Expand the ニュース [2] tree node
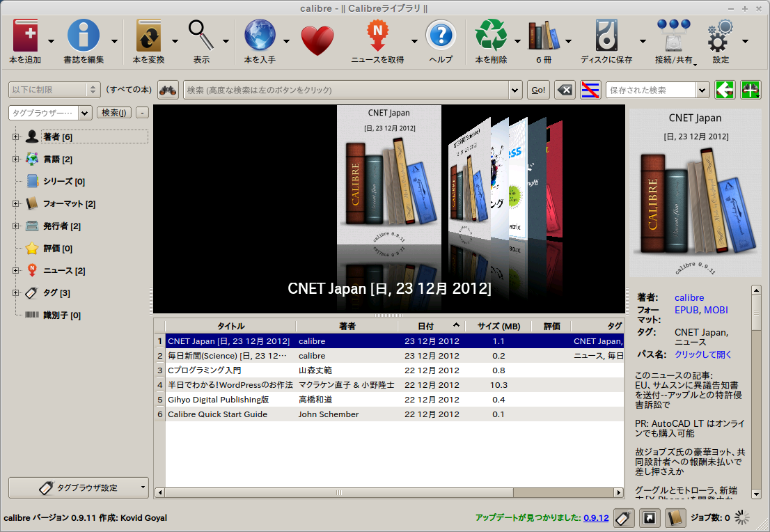The height and width of the screenshot is (532, 770). coord(16,270)
